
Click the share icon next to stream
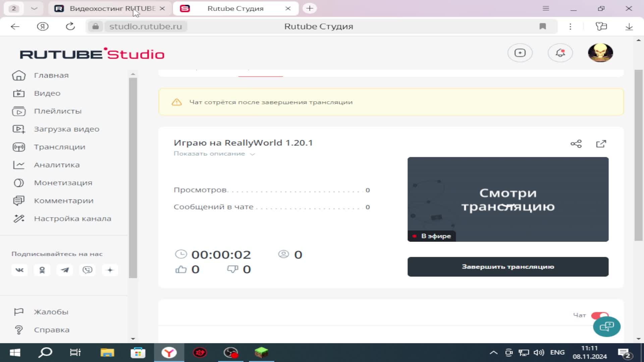[x=576, y=143]
